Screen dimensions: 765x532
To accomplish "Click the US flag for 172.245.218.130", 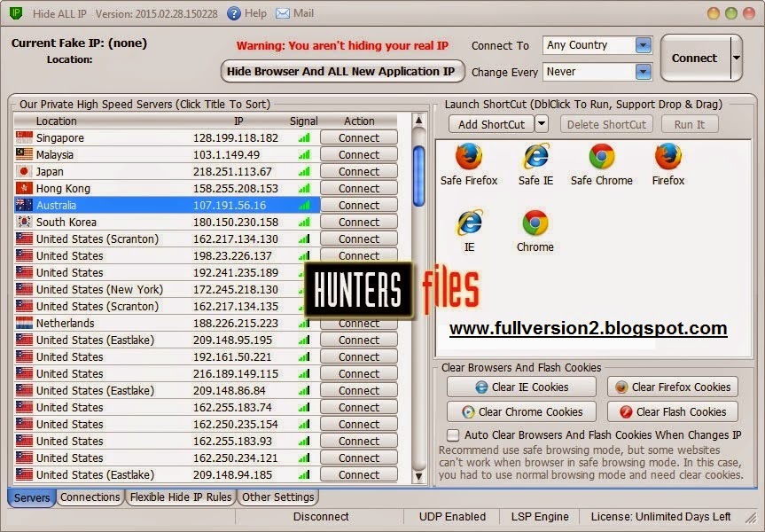I will 24,289.
